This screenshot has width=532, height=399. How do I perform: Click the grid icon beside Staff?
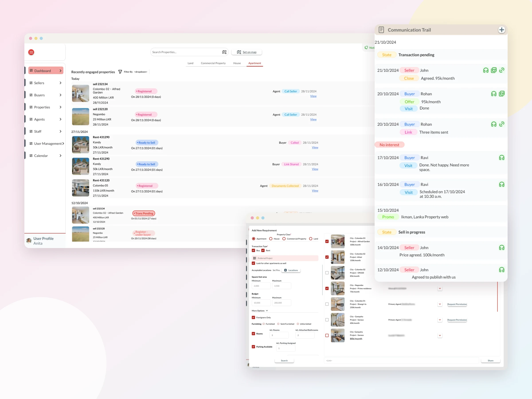coord(31,131)
